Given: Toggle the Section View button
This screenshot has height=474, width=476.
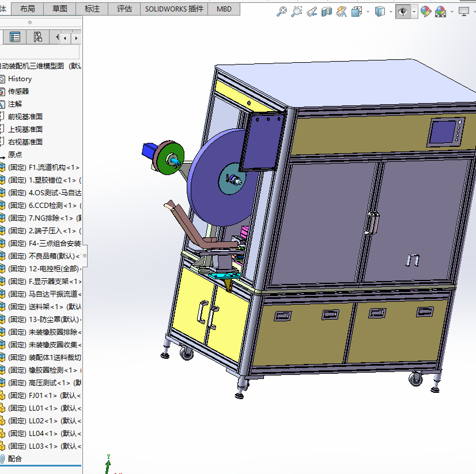Looking at the screenshot, I should pos(327,12).
